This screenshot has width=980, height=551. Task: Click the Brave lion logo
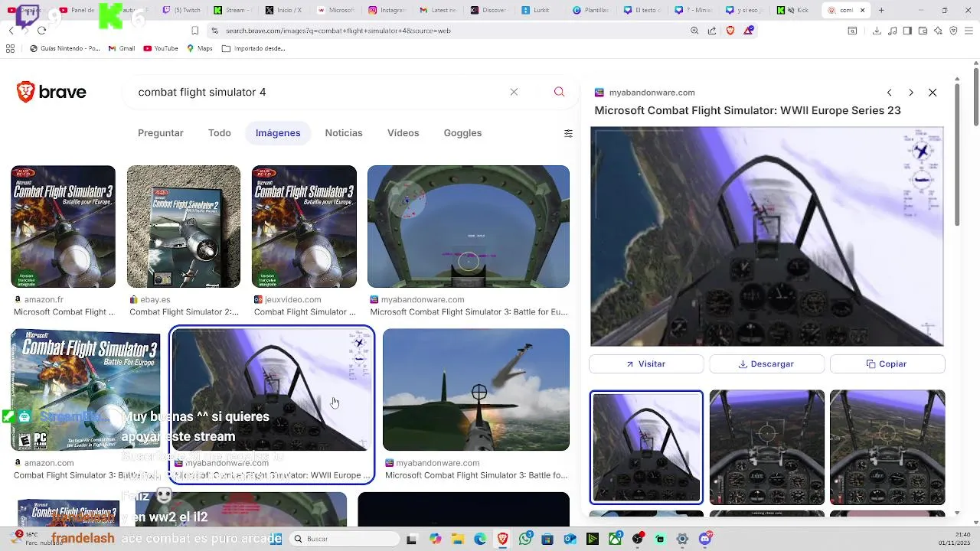tap(51, 92)
